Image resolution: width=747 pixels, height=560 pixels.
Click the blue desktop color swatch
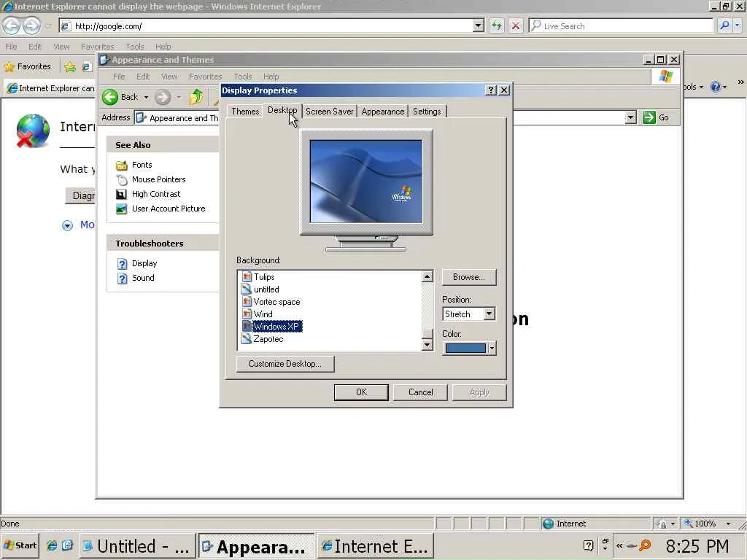[465, 348]
